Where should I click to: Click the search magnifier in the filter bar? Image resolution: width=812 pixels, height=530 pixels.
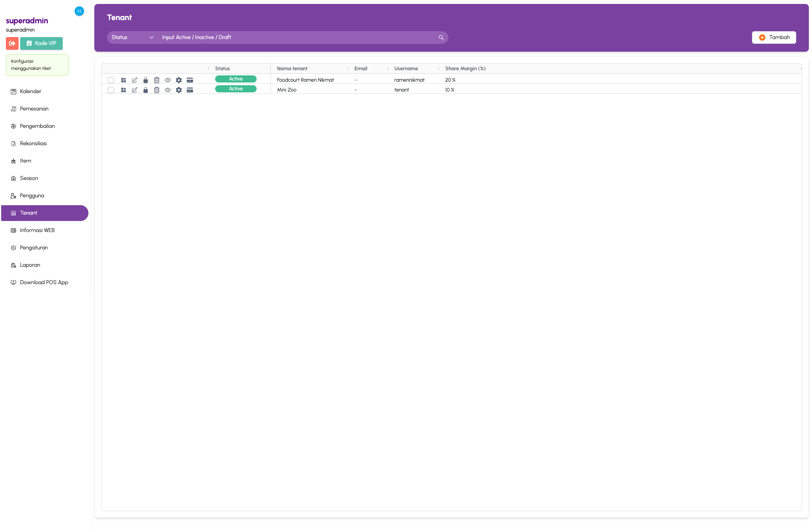coord(441,37)
